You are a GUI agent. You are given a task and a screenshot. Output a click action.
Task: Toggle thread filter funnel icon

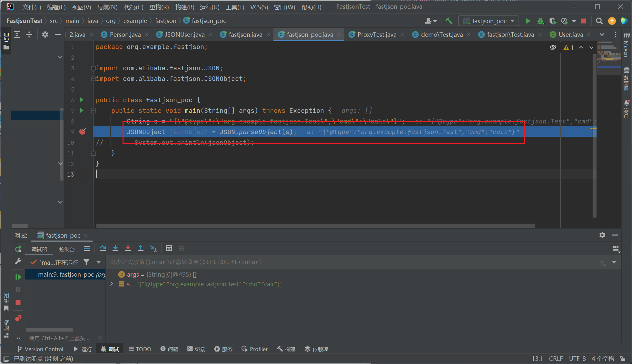[86, 262]
